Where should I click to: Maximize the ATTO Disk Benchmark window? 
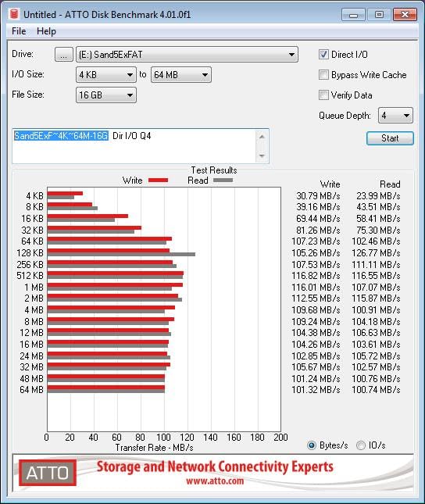[x=379, y=15]
